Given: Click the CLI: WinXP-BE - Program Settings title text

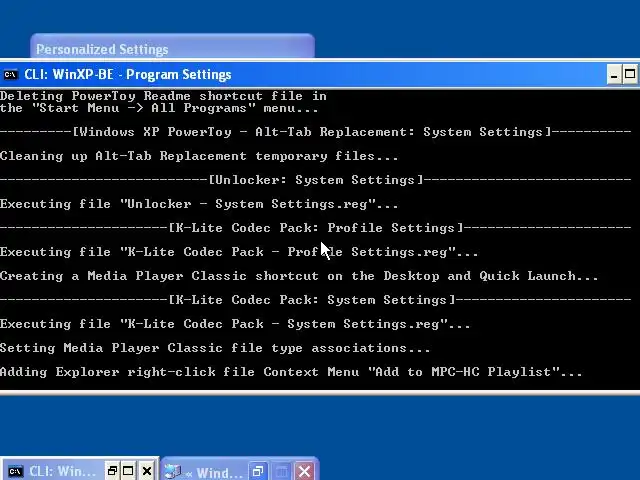Looking at the screenshot, I should click(x=128, y=75).
